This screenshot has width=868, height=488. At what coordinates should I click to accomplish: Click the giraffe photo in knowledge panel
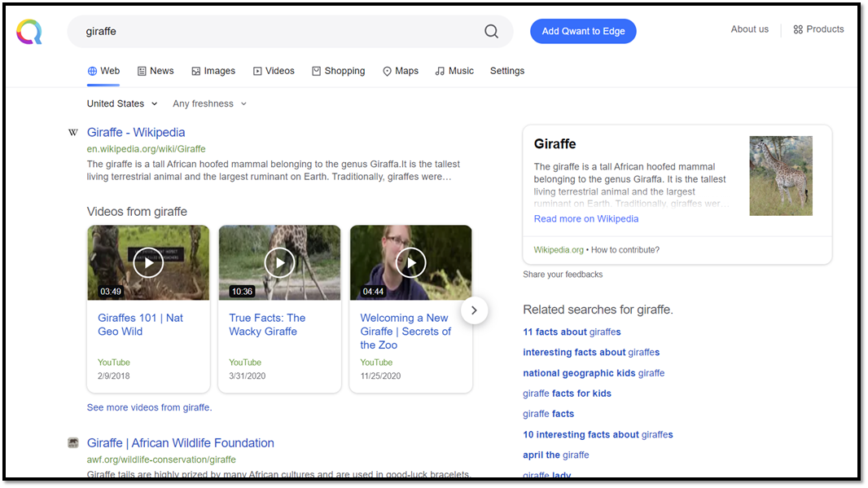point(781,176)
